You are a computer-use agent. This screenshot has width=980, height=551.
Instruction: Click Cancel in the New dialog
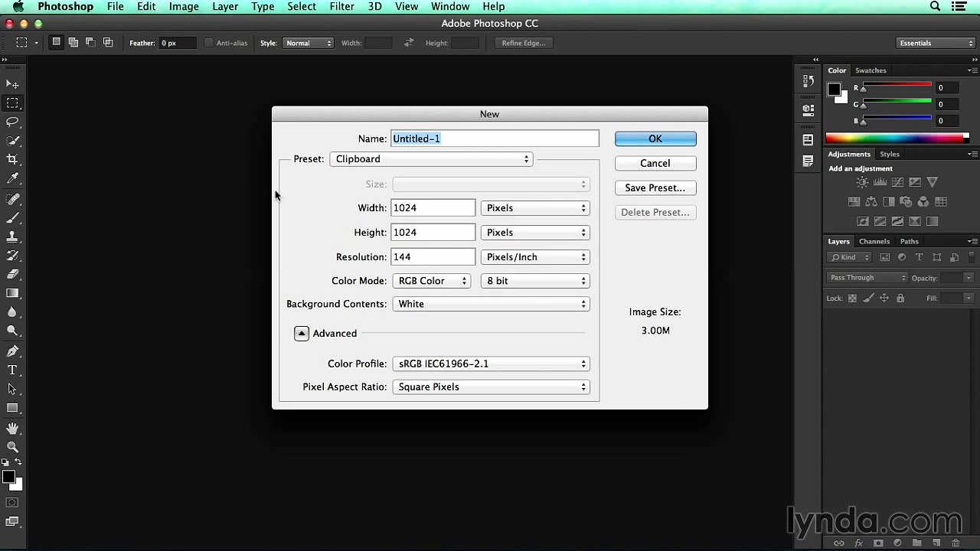[x=655, y=163]
